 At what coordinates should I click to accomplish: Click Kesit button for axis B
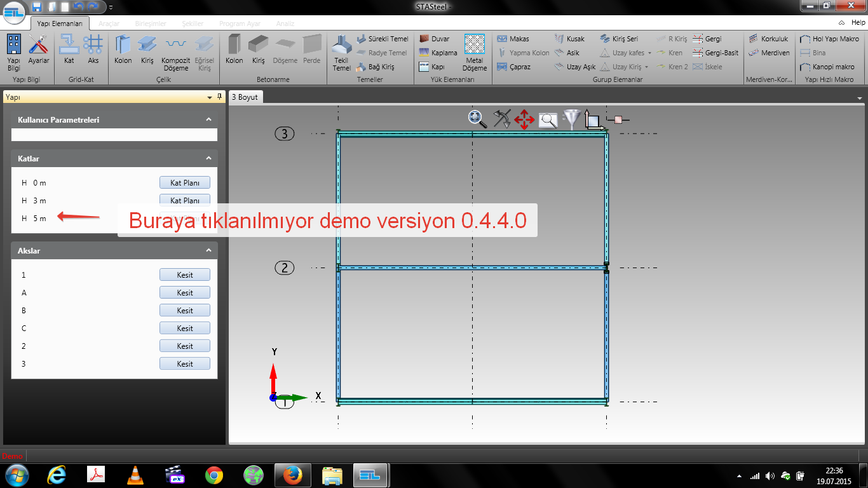tap(184, 311)
